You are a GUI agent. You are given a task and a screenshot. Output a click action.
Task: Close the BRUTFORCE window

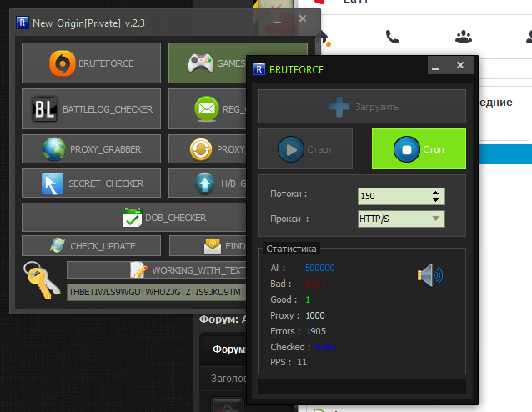click(x=460, y=65)
